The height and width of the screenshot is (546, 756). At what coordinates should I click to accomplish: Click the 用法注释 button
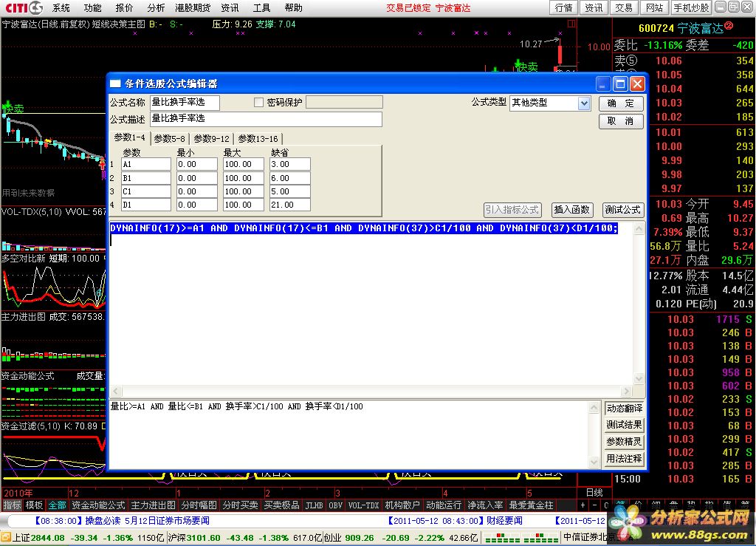pyautogui.click(x=624, y=459)
